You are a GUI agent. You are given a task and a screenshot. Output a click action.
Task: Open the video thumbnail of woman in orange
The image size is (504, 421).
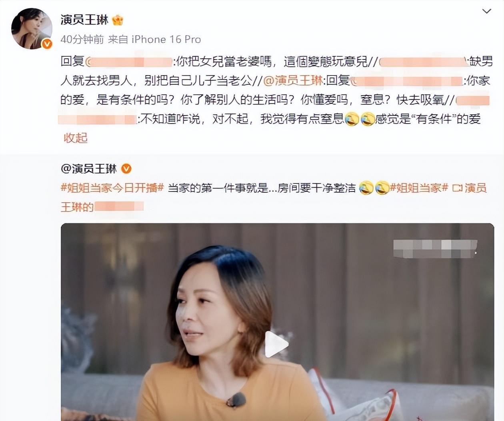point(277,322)
